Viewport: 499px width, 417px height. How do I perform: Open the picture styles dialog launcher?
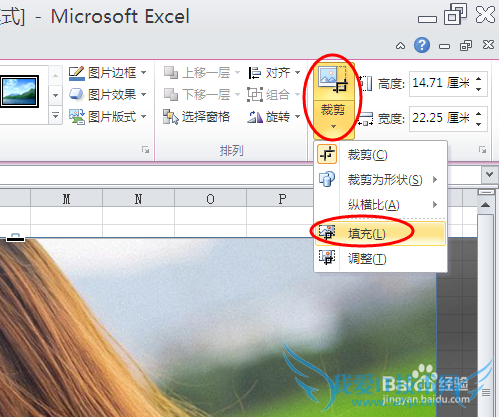[x=145, y=150]
